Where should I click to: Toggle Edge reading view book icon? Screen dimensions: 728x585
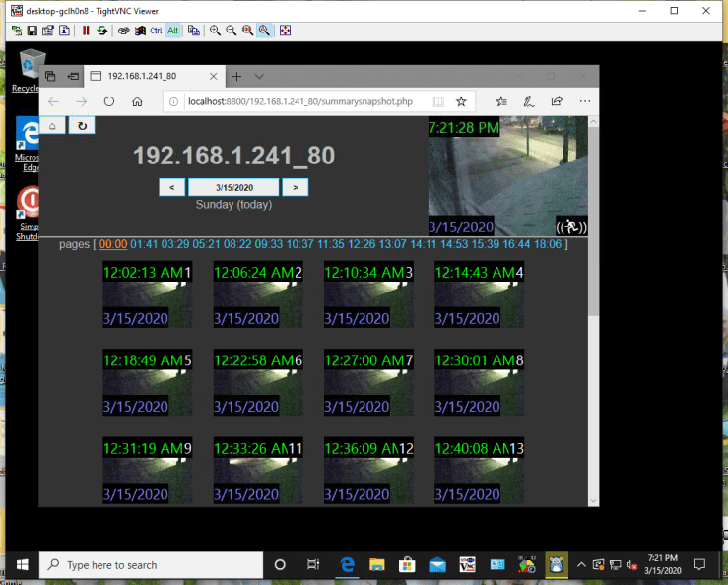[x=438, y=101]
